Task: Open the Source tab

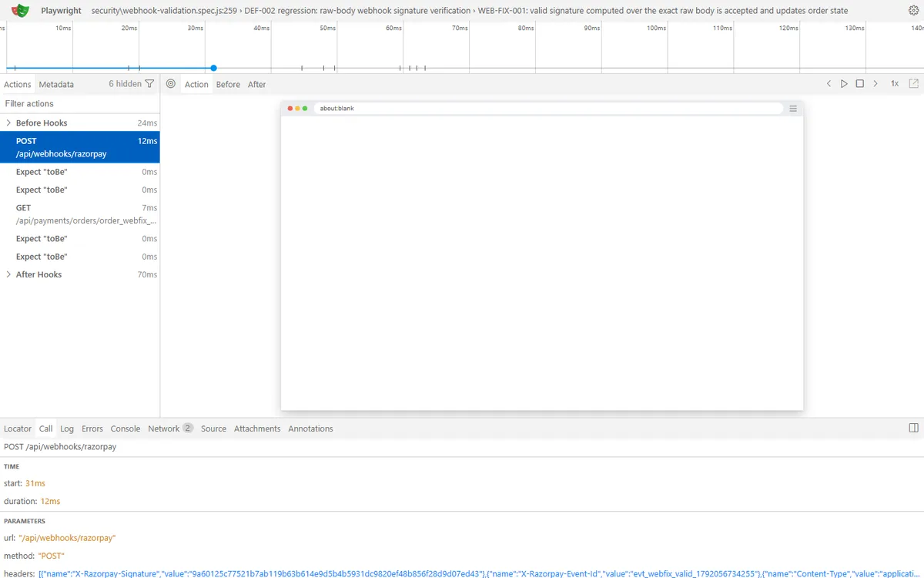Action: [x=213, y=428]
